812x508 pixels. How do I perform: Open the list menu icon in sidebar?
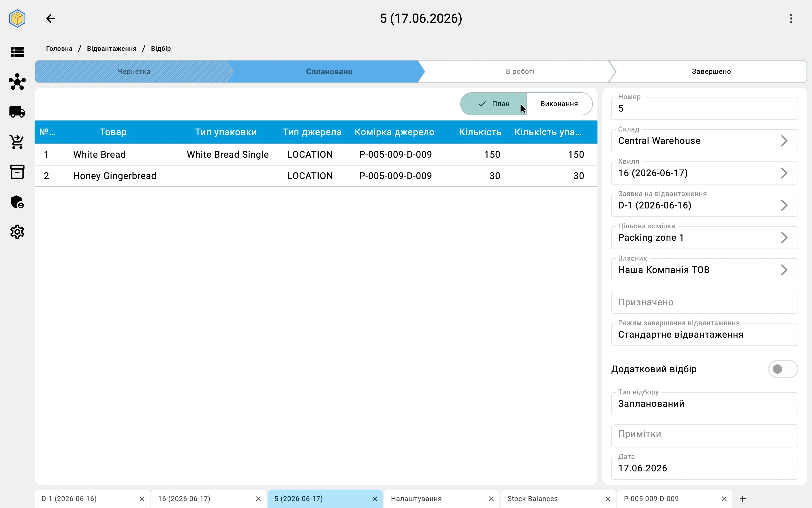click(x=17, y=52)
